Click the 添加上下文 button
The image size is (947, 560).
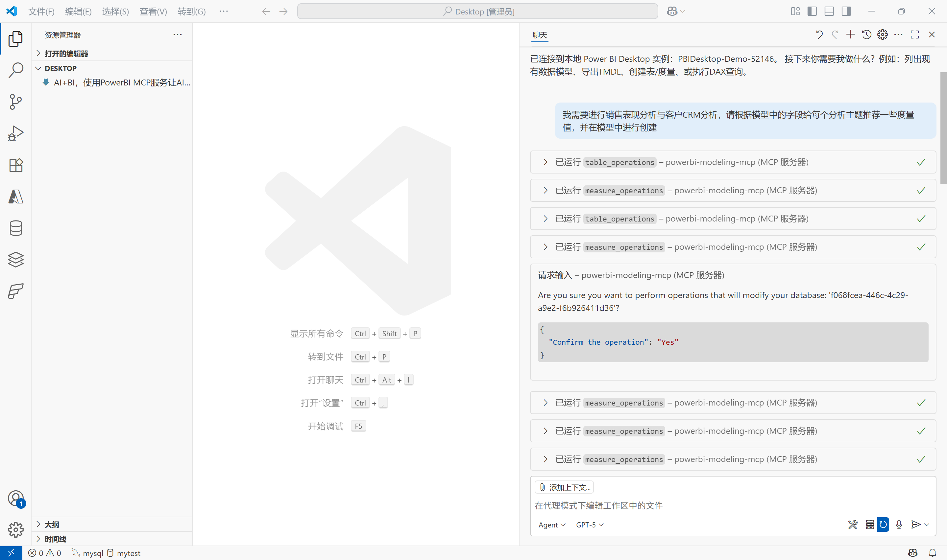point(564,487)
